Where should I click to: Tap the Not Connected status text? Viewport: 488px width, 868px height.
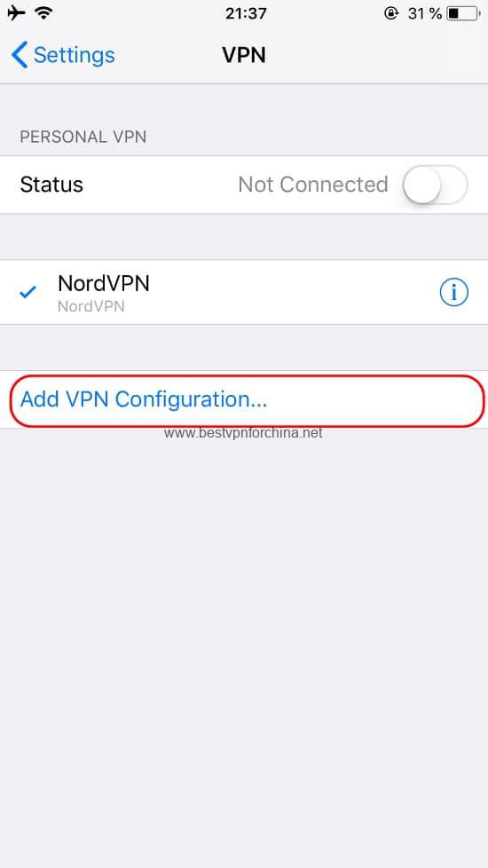click(x=312, y=185)
